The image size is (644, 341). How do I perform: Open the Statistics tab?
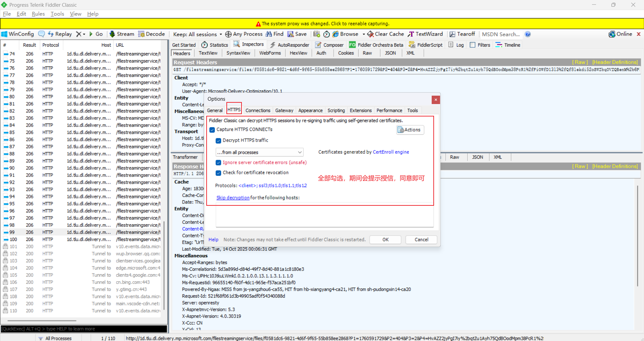pos(215,45)
